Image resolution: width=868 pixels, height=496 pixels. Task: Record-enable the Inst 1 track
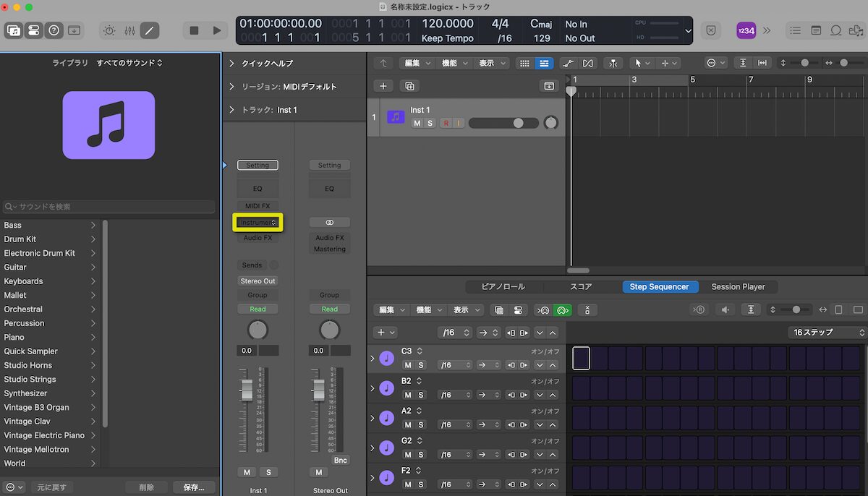446,124
